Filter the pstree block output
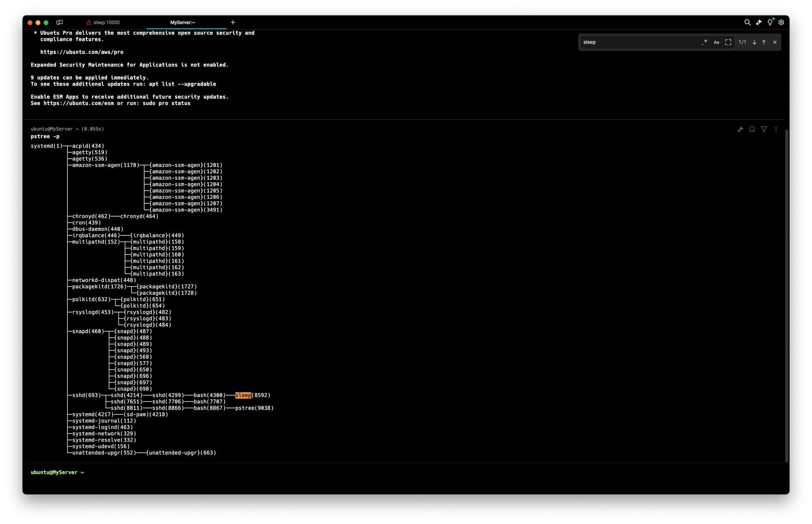The width and height of the screenshot is (812, 524). [764, 129]
